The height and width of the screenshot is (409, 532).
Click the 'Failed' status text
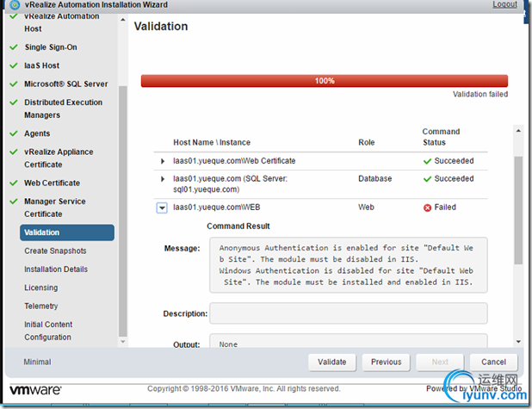[x=445, y=208]
